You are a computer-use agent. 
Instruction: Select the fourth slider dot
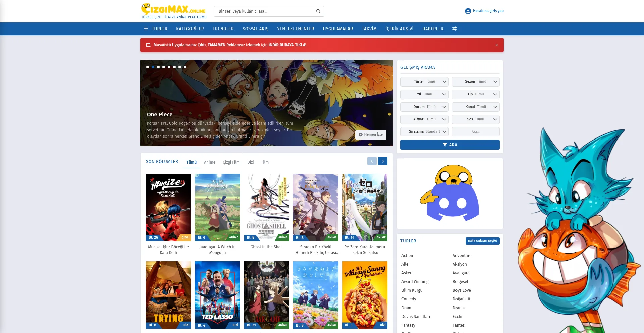[x=164, y=67]
